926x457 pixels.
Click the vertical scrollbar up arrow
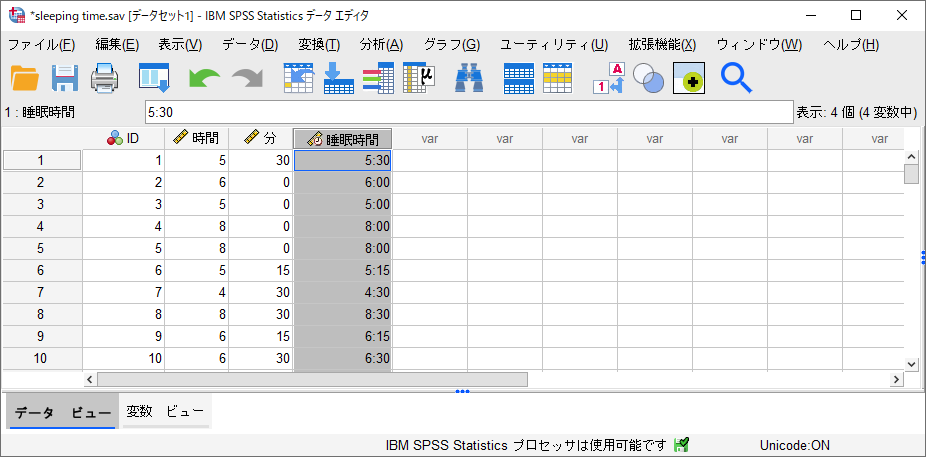[x=912, y=157]
